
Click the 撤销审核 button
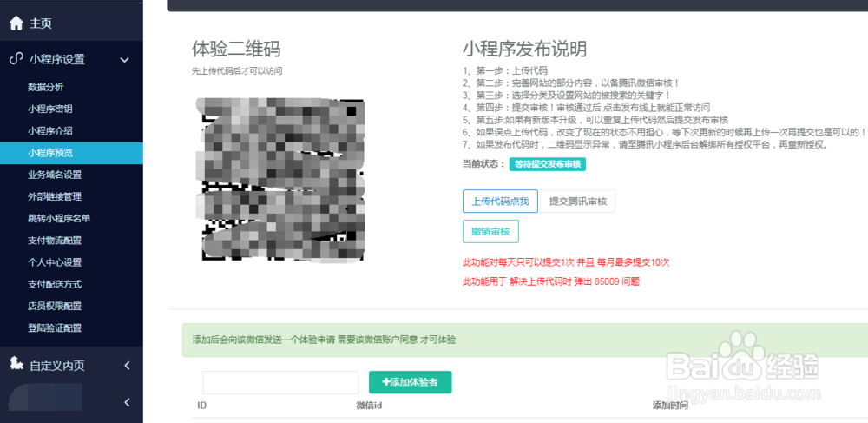(x=490, y=231)
